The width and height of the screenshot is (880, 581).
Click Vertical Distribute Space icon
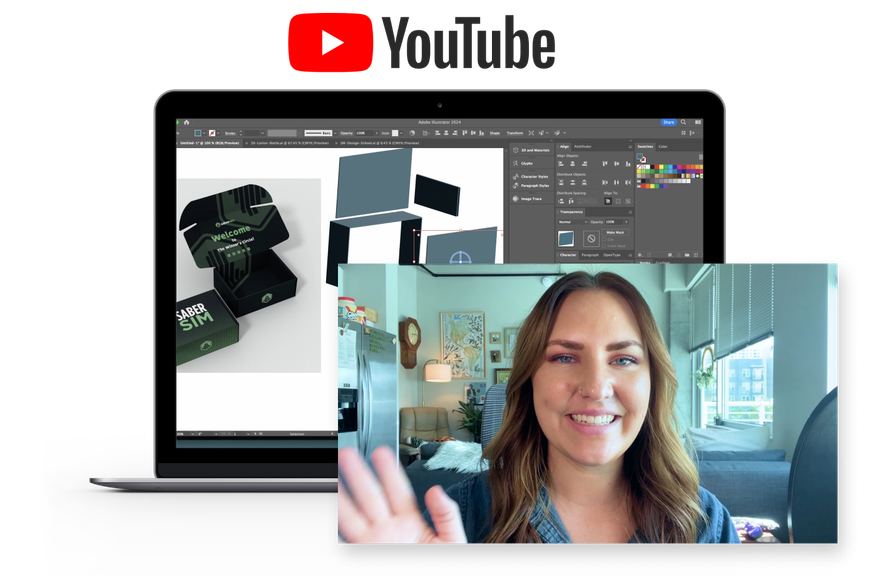pyautogui.click(x=561, y=202)
